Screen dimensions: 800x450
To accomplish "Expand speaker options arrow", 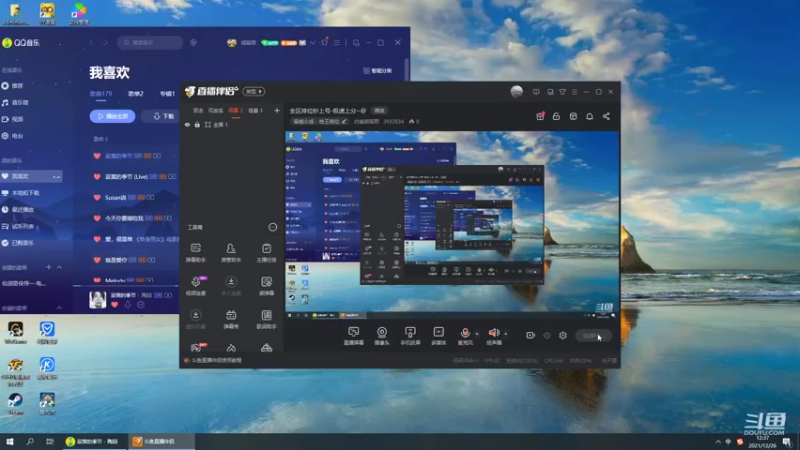I will (506, 334).
